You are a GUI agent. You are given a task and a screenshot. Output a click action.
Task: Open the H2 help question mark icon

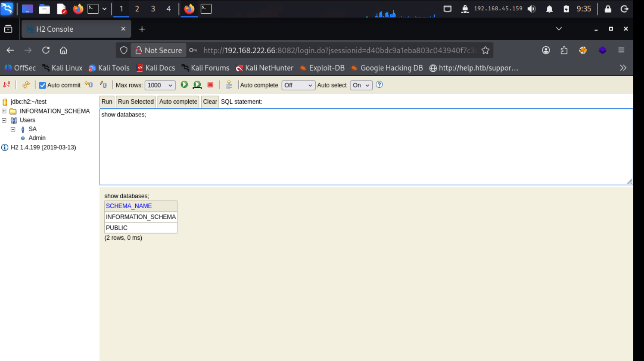point(379,85)
